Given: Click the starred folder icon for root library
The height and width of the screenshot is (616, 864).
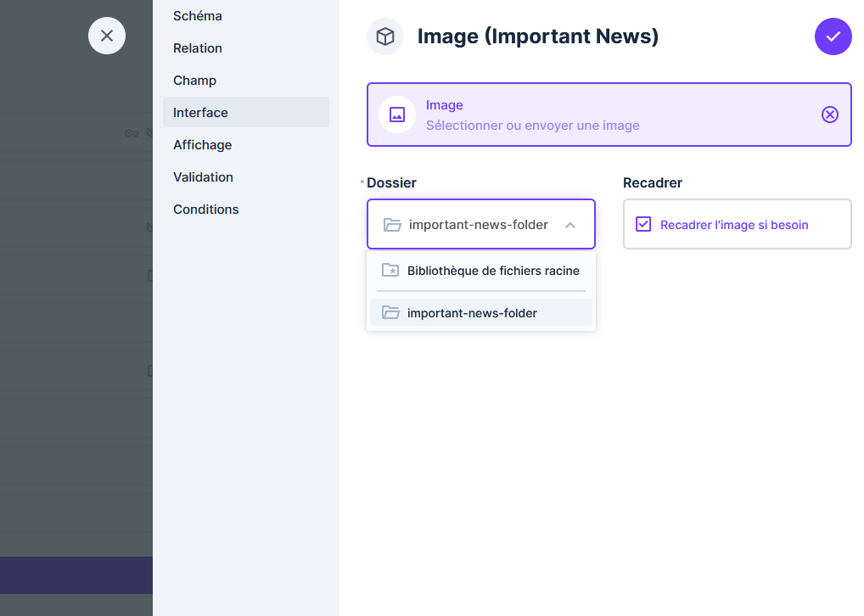Looking at the screenshot, I should point(390,271).
